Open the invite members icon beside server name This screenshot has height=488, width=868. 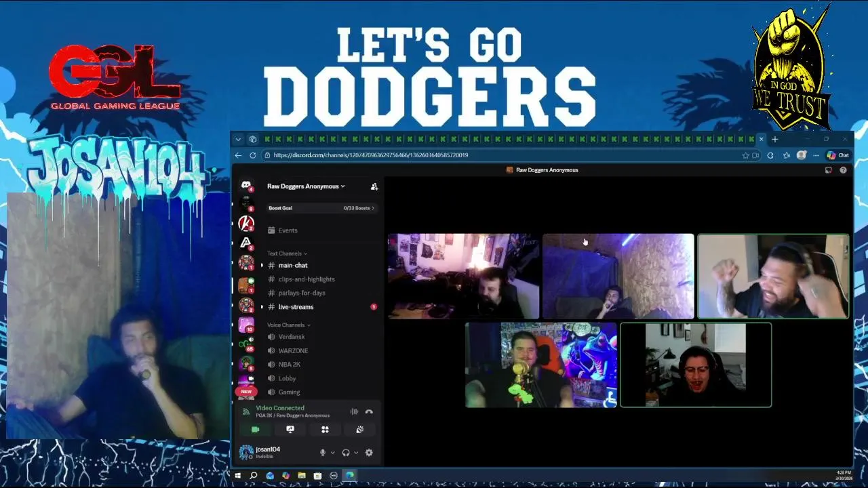click(374, 186)
